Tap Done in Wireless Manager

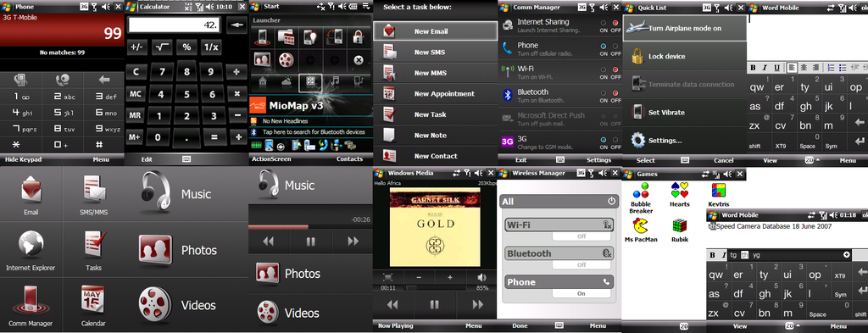coord(520,326)
